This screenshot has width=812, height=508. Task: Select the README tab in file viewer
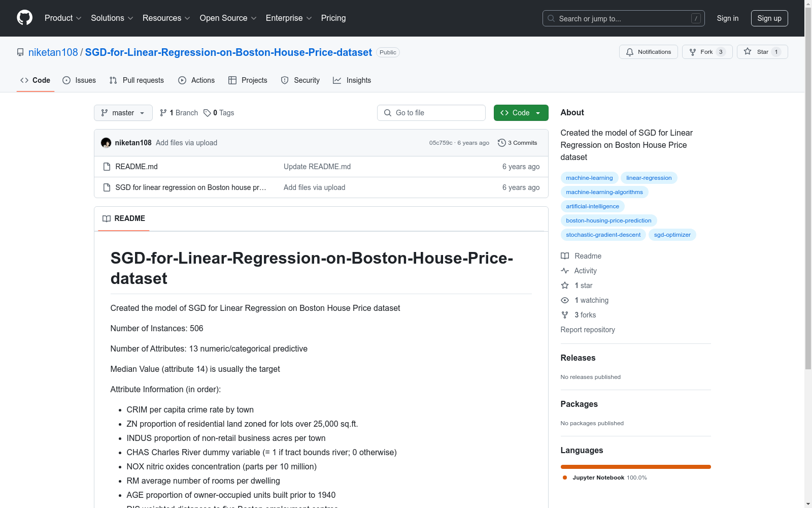point(124,218)
